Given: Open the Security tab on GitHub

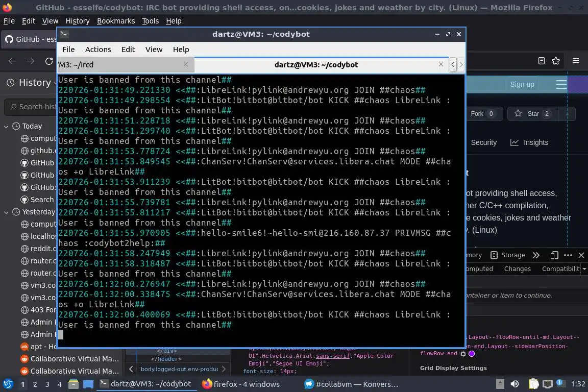Looking at the screenshot, I should pyautogui.click(x=483, y=142).
